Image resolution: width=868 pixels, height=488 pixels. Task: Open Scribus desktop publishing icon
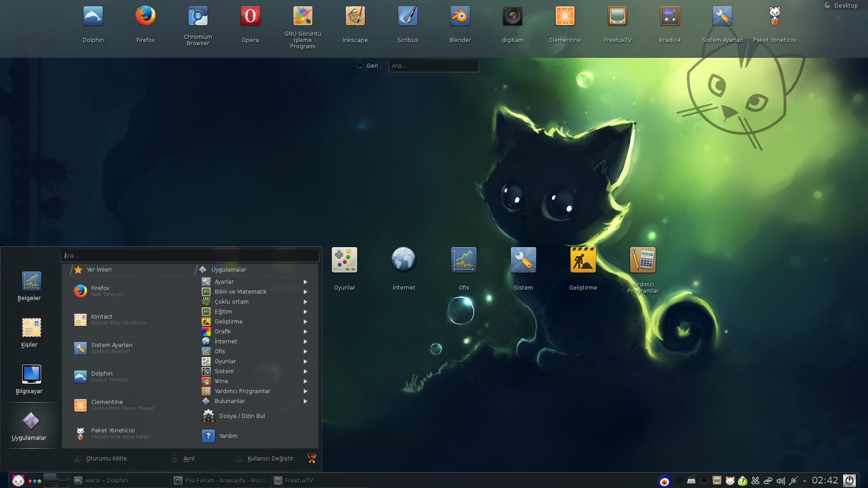407,16
